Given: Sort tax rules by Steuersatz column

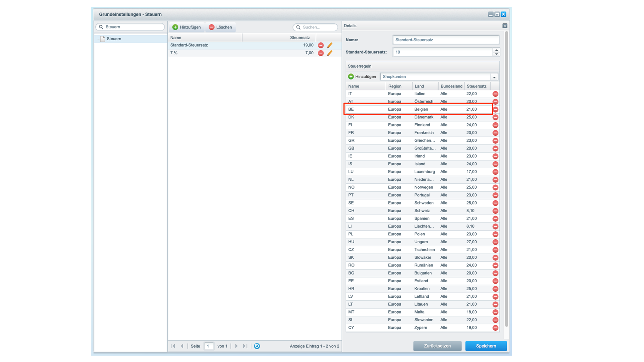Looking at the screenshot, I should (x=478, y=86).
